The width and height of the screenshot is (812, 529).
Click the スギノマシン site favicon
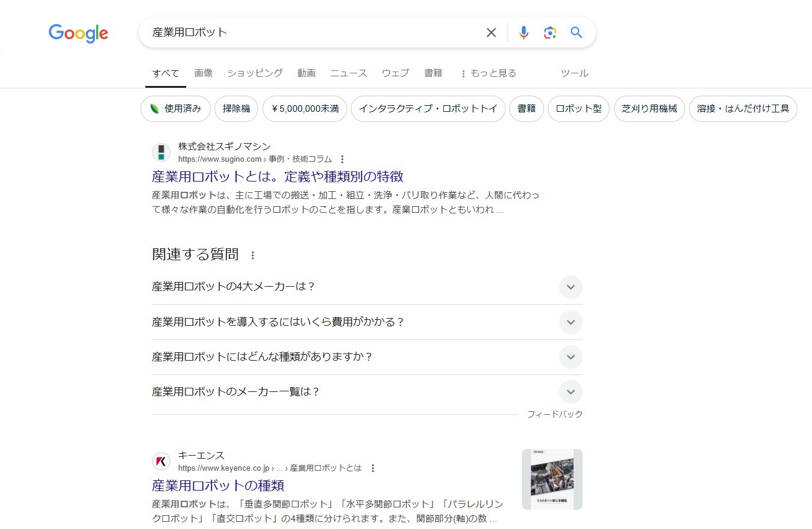161,153
